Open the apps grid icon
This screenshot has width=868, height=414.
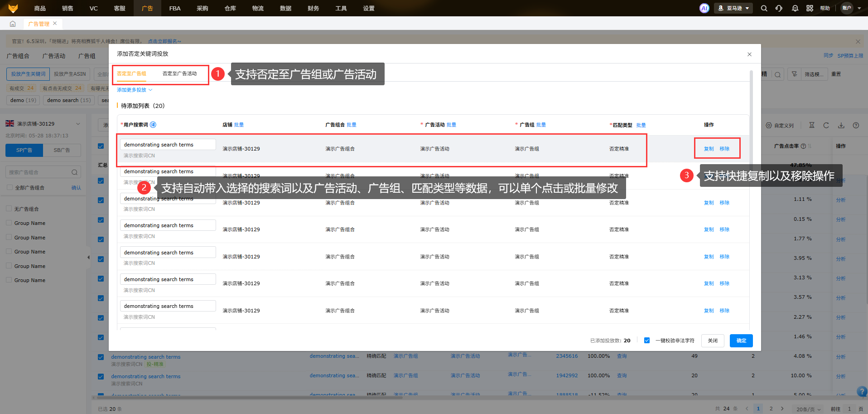(810, 8)
